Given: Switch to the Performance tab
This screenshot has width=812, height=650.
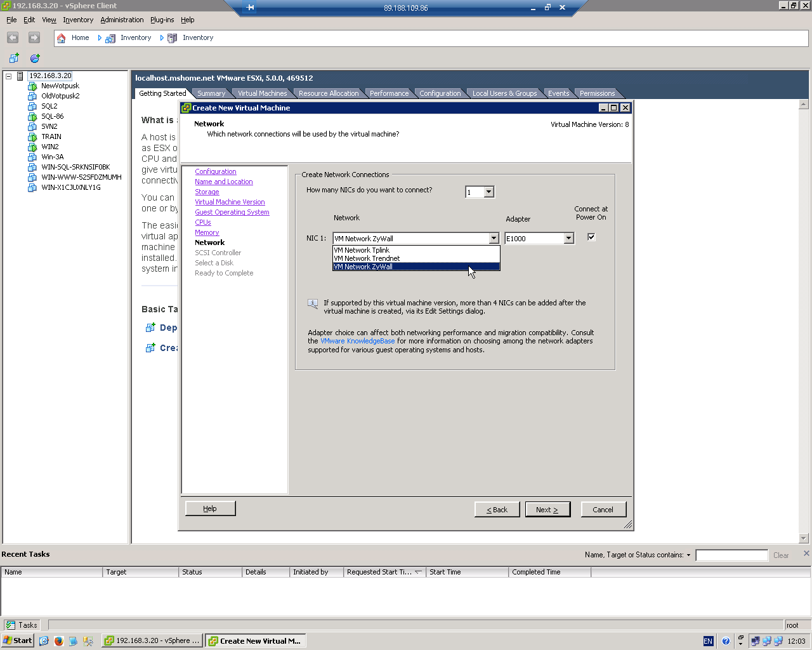Looking at the screenshot, I should pyautogui.click(x=390, y=93).
